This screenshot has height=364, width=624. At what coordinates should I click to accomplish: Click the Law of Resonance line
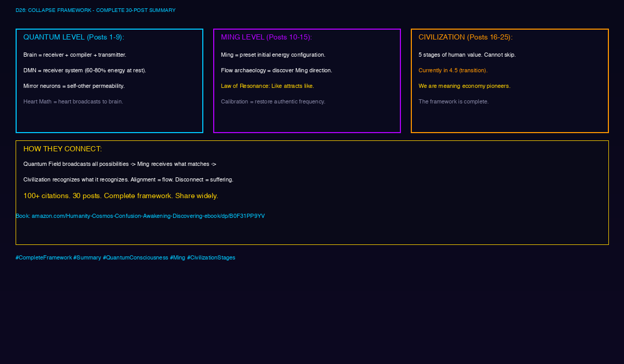267,86
